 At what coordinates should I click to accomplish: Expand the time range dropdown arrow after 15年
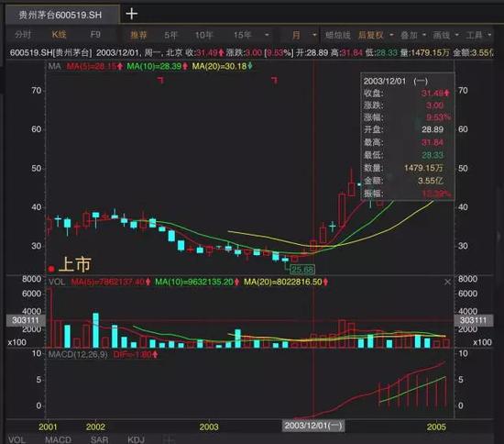point(267,35)
